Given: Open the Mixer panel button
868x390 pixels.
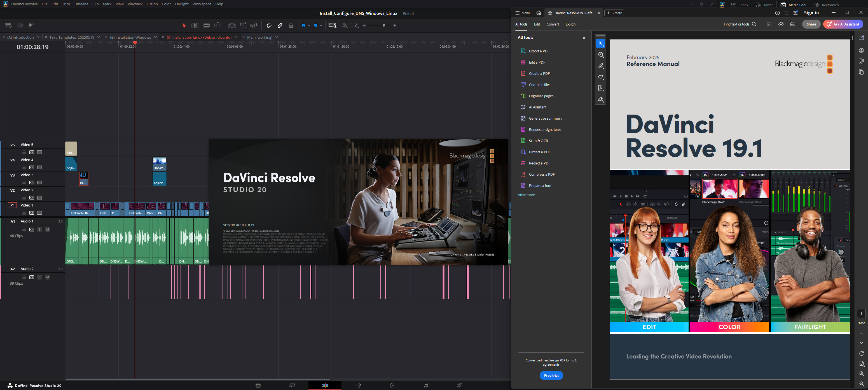Looking at the screenshot, I should tap(764, 5).
